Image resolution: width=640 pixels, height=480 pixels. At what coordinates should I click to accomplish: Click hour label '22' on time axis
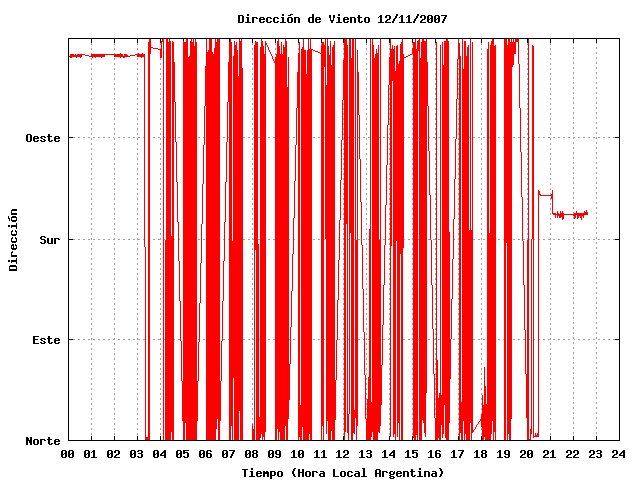click(x=573, y=454)
